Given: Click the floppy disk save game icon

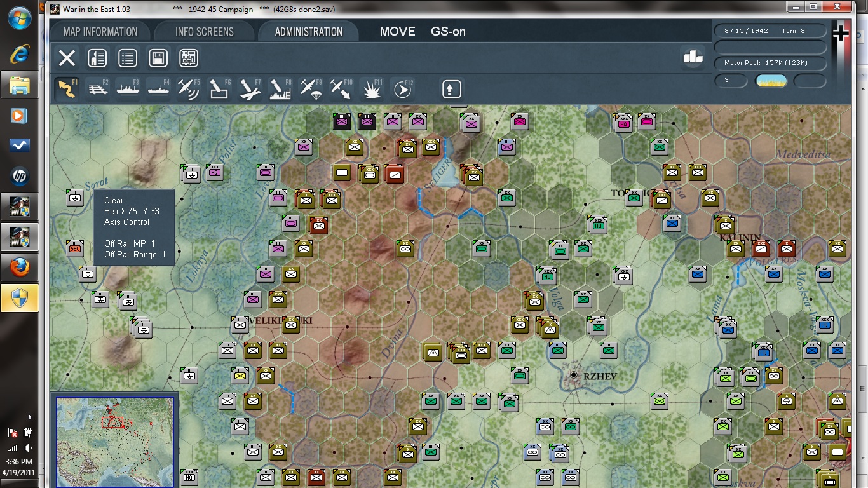Looking at the screenshot, I should point(158,58).
